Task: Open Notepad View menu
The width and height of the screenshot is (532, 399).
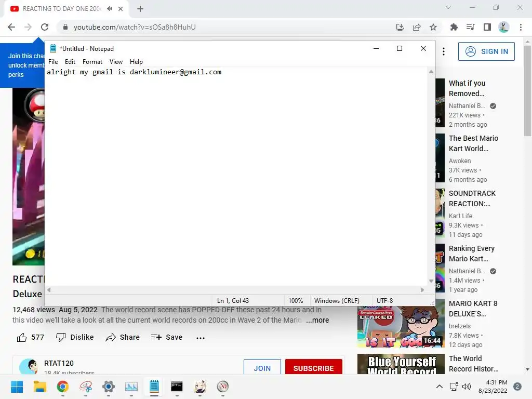Action: click(116, 62)
